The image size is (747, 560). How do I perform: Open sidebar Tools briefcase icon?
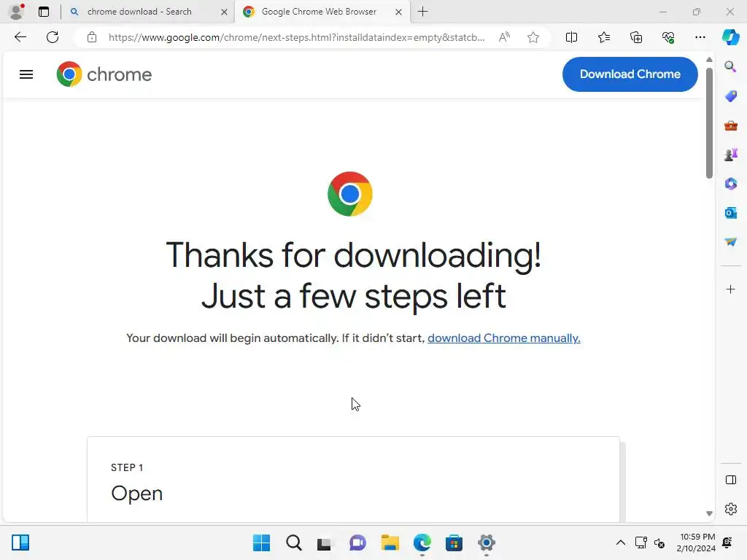pyautogui.click(x=730, y=125)
